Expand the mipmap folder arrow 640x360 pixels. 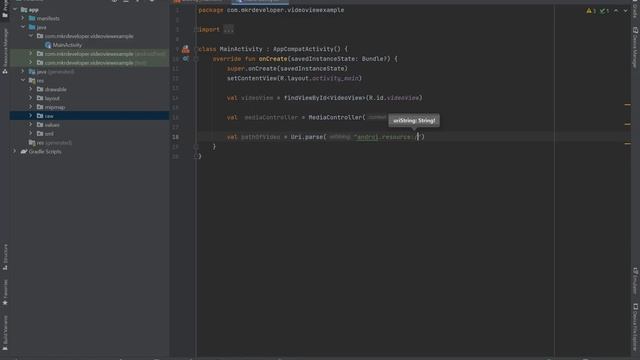(x=31, y=107)
